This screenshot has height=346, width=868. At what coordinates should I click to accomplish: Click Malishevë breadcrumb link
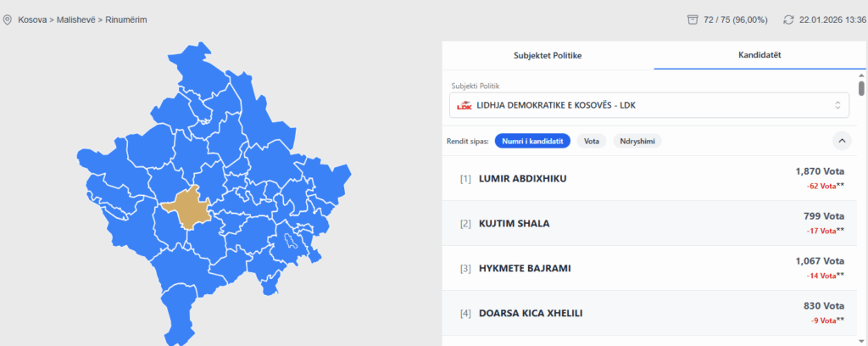[76, 20]
